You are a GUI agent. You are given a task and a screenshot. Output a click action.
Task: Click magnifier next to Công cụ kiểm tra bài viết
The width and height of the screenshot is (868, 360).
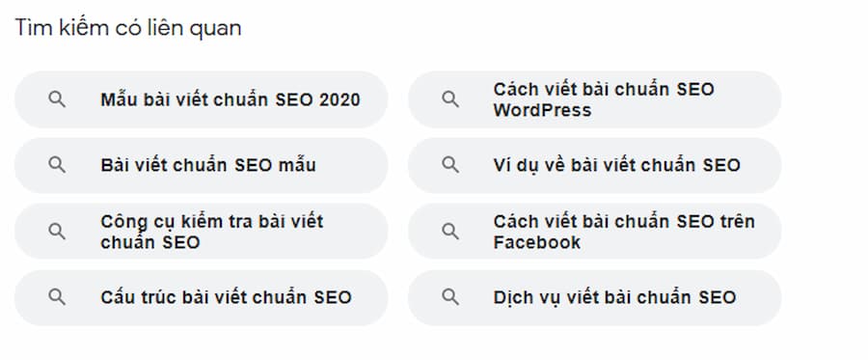pos(57,232)
